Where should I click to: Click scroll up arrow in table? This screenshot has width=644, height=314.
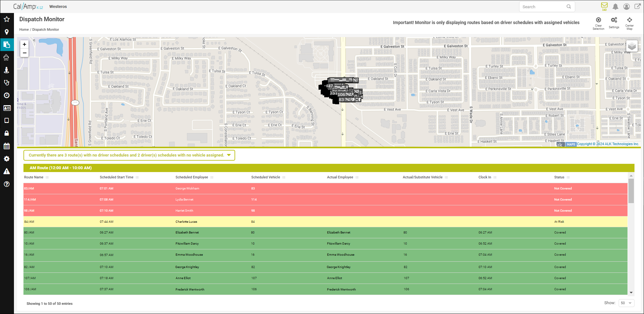coord(631,176)
